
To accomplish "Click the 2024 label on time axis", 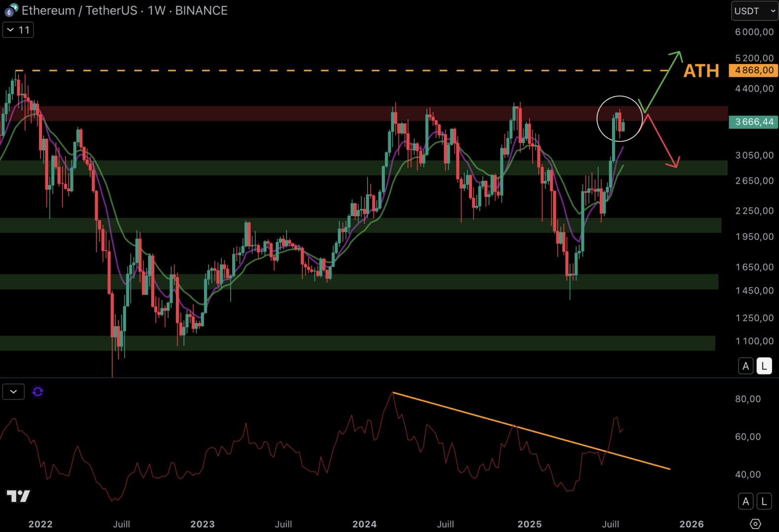I will click(x=364, y=524).
